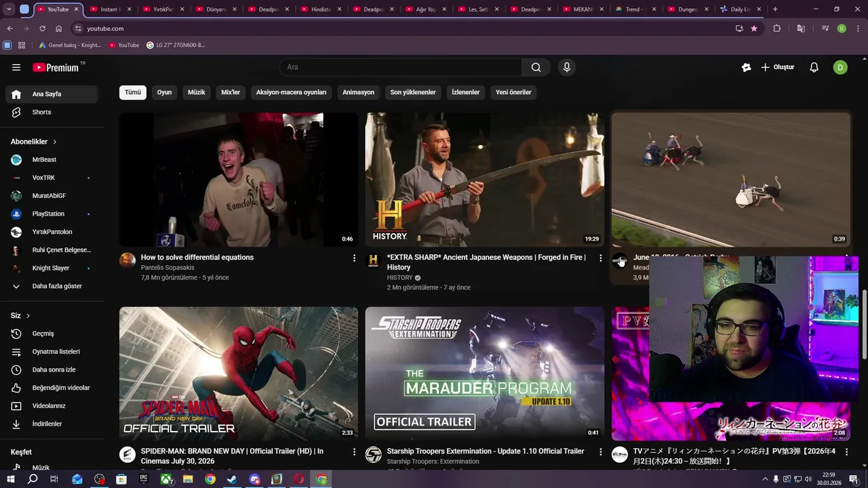Open the Spider-Man Brand New Day thumbnail
The height and width of the screenshot is (488, 868).
[x=239, y=373]
